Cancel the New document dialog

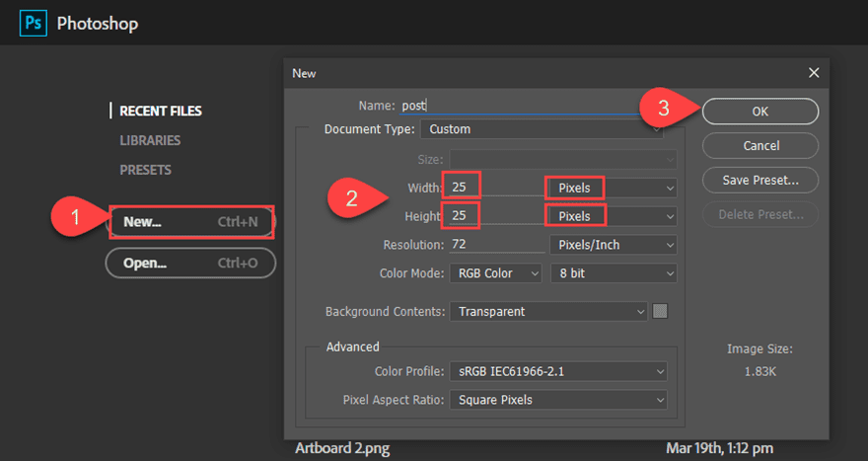(x=760, y=146)
